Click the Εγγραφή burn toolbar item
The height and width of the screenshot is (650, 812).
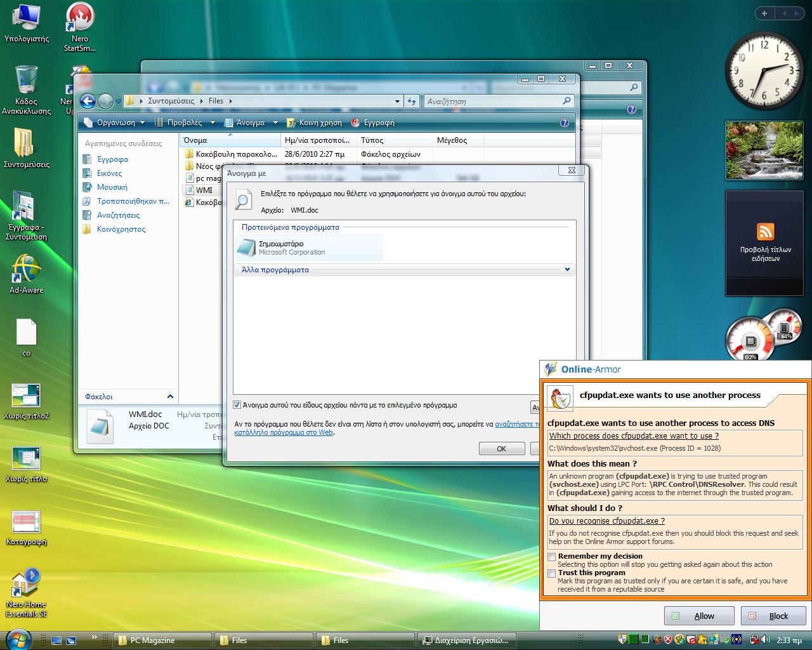point(373,123)
